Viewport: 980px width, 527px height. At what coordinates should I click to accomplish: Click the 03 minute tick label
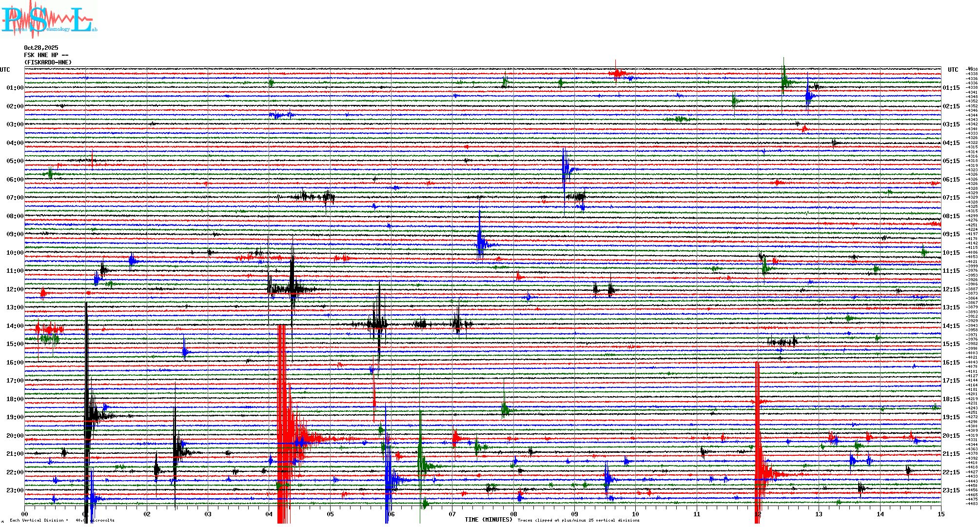(208, 514)
